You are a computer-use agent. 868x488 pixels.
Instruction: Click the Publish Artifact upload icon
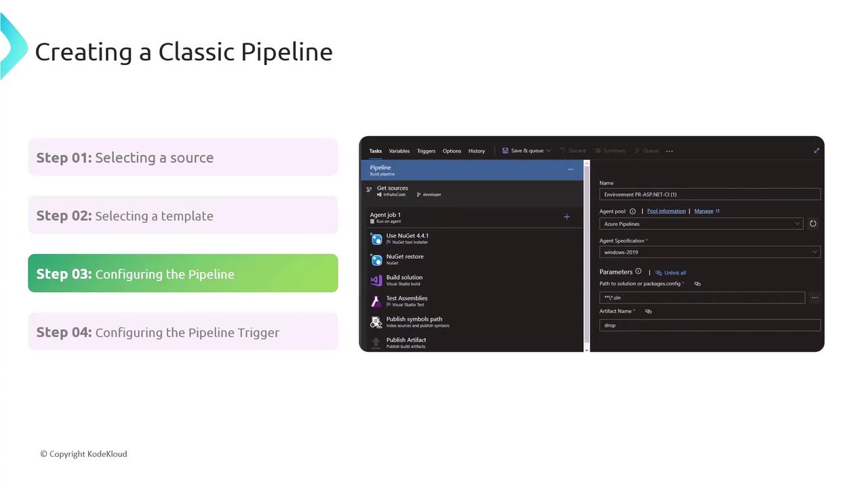tap(376, 342)
